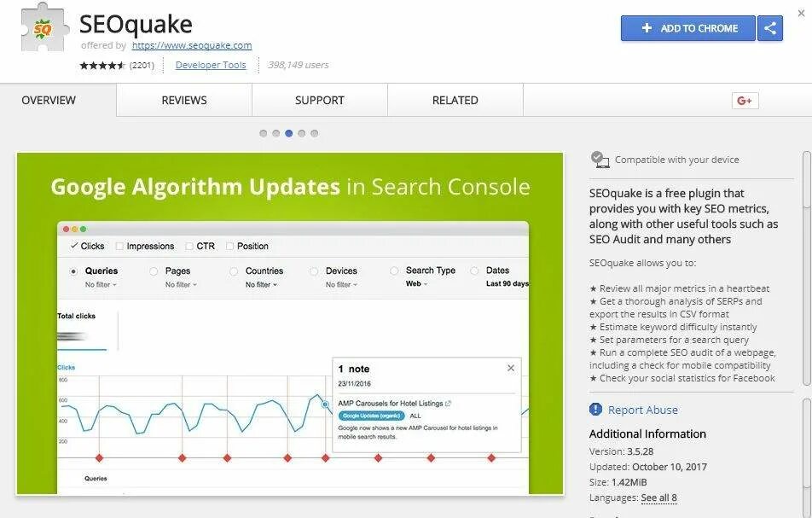Image resolution: width=812 pixels, height=518 pixels.
Task: Open the Support tab
Action: click(x=320, y=100)
